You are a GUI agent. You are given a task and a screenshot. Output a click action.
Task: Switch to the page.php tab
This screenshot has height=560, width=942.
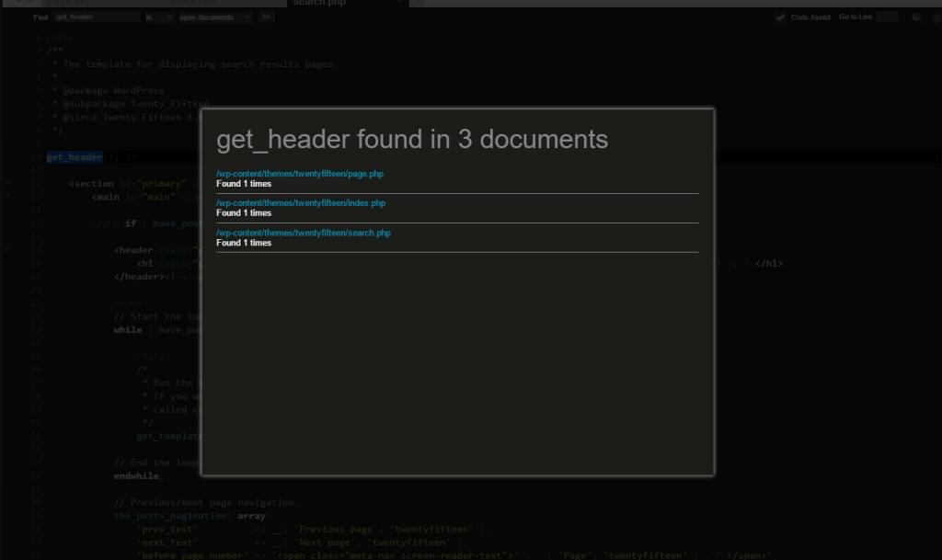click(x=75, y=4)
